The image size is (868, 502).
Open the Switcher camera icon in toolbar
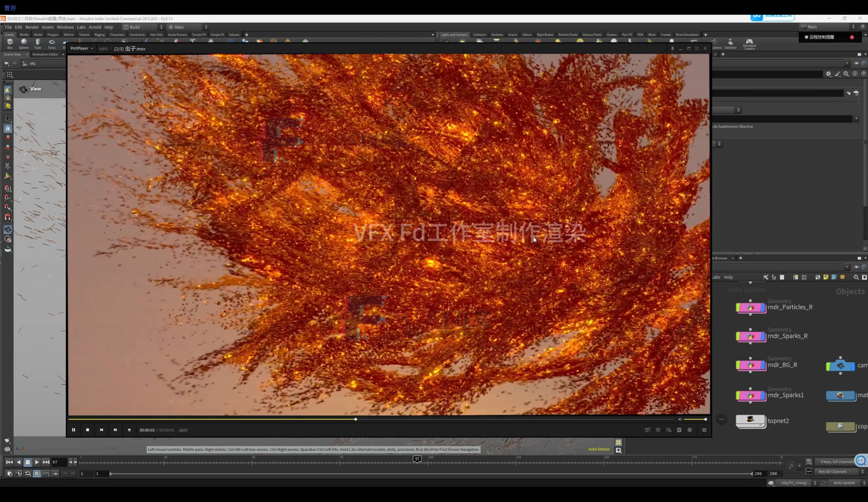click(730, 43)
